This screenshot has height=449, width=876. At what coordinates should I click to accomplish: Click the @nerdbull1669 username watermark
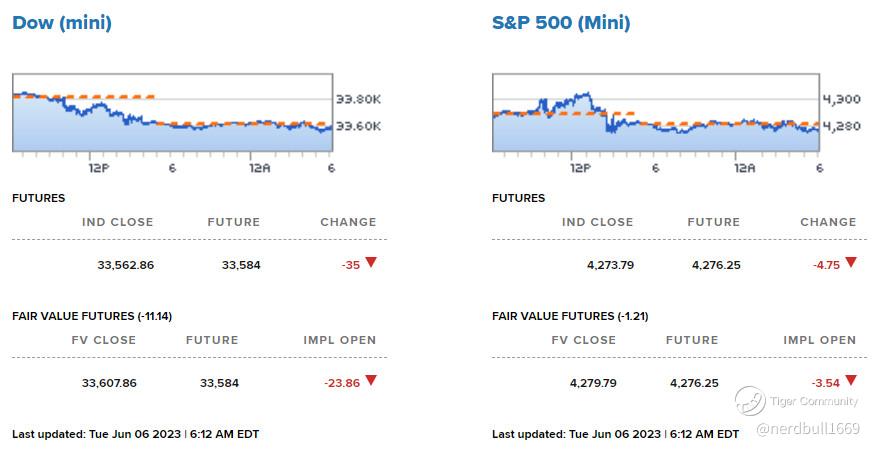point(808,429)
